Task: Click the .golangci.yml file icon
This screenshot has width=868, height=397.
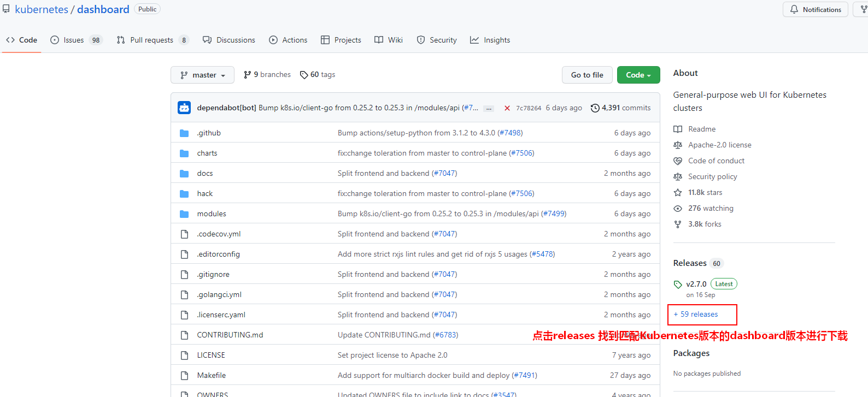Action: pos(184,295)
